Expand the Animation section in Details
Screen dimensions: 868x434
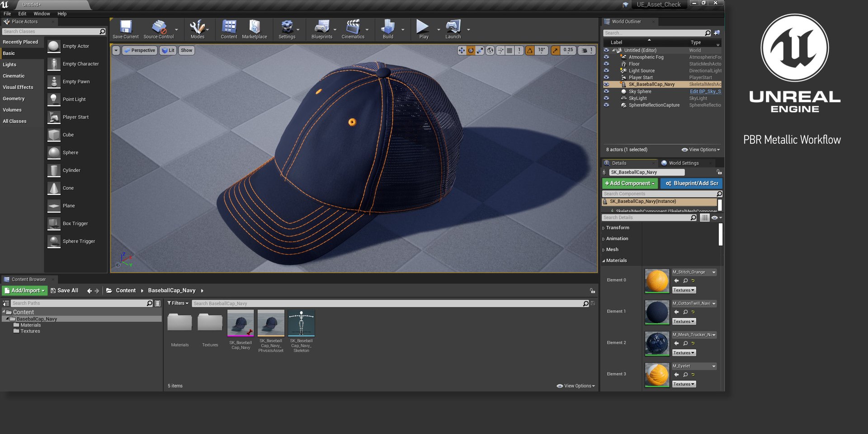point(604,239)
